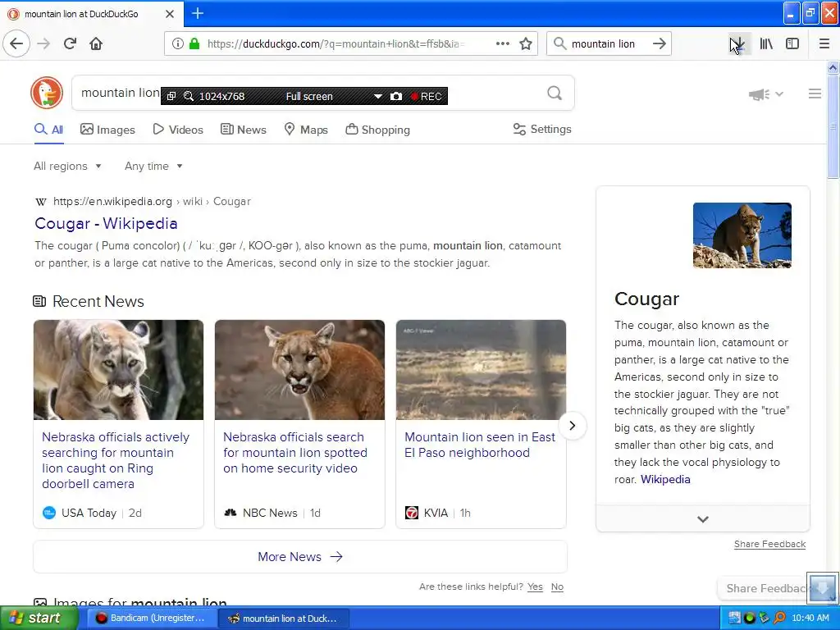Click the page vertical scrollbar thumb
This screenshot has width=840, height=630.
coord(833,126)
